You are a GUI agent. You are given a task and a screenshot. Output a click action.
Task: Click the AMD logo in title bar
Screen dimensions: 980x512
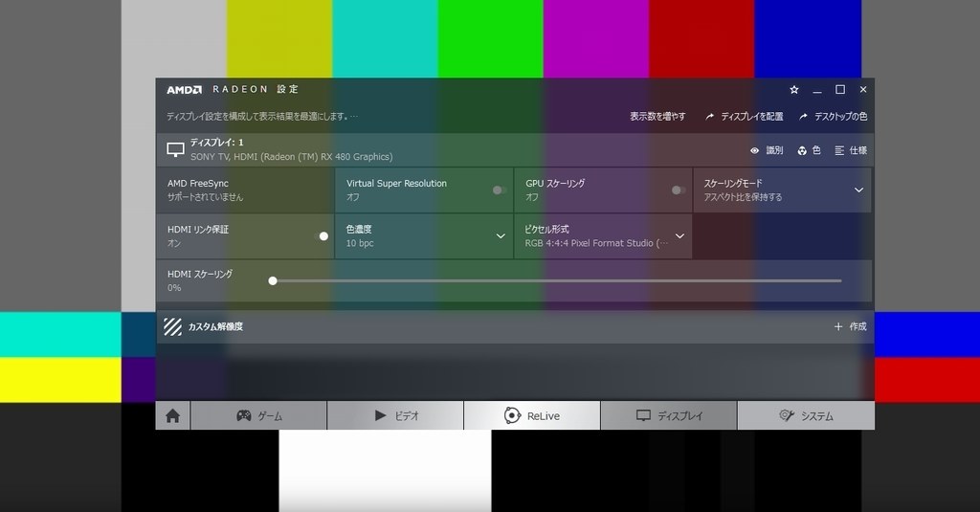(184, 90)
